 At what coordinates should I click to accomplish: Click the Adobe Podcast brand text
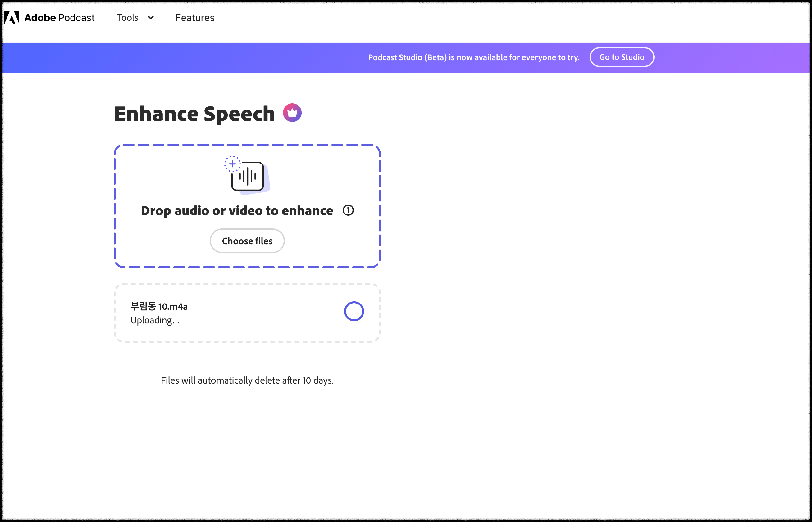pos(59,18)
